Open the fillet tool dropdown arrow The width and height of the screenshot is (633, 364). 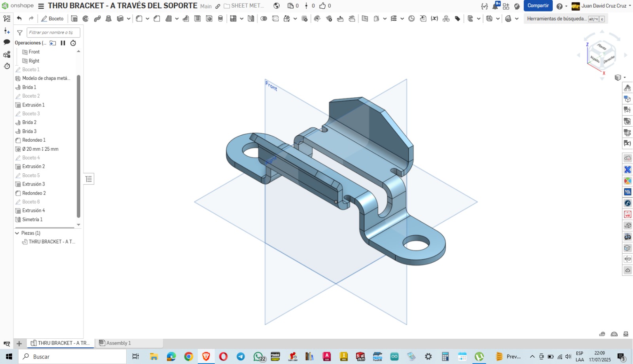(x=148, y=19)
